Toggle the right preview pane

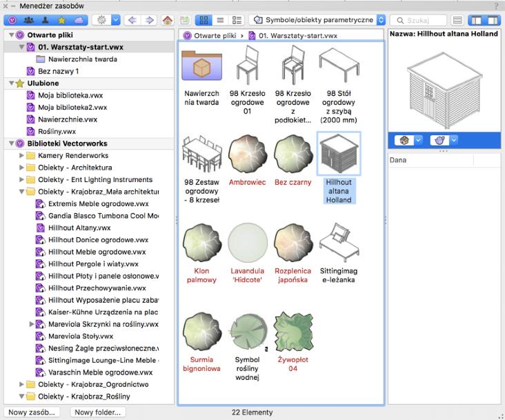pos(493,20)
